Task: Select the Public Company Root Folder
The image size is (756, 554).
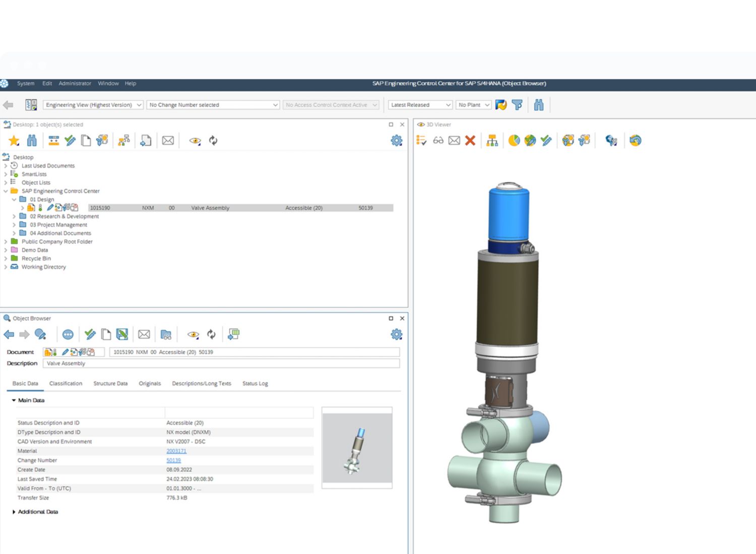Action: [x=57, y=242]
